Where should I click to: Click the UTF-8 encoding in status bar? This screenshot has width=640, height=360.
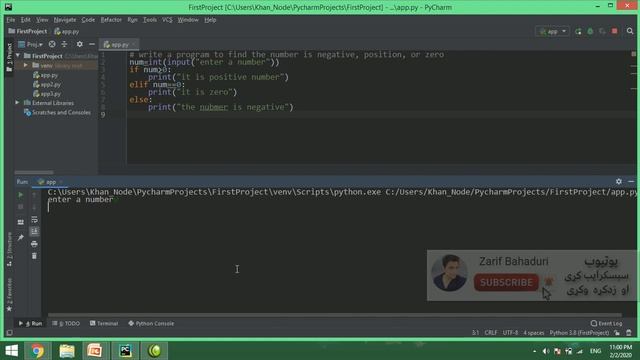pos(510,333)
